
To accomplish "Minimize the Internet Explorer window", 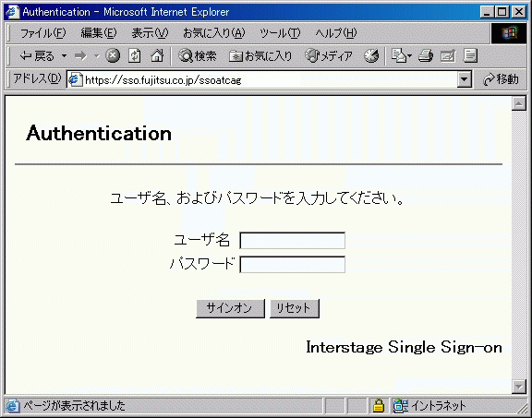I will coord(487,12).
